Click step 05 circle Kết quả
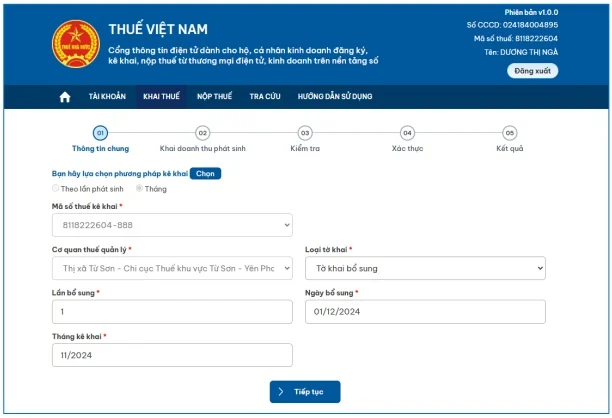 pyautogui.click(x=510, y=132)
